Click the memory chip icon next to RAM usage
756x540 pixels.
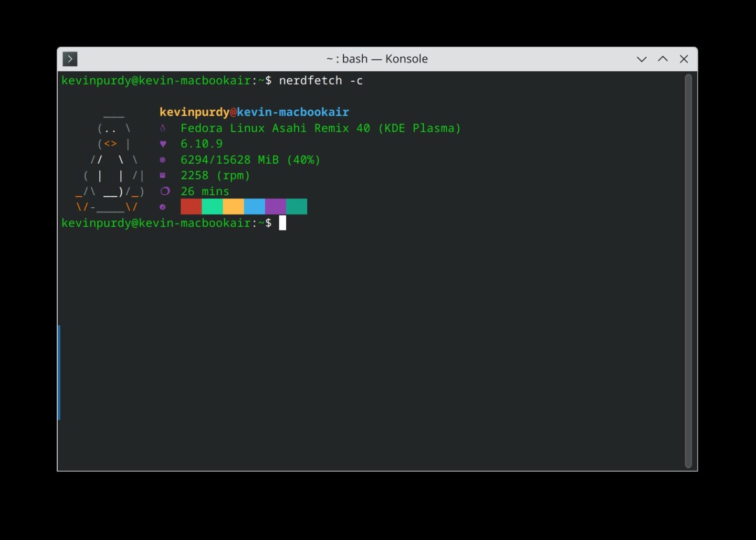point(163,160)
